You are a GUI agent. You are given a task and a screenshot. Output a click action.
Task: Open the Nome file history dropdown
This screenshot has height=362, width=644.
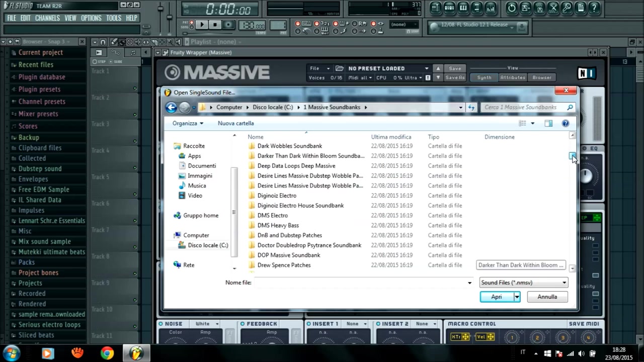coord(469,283)
